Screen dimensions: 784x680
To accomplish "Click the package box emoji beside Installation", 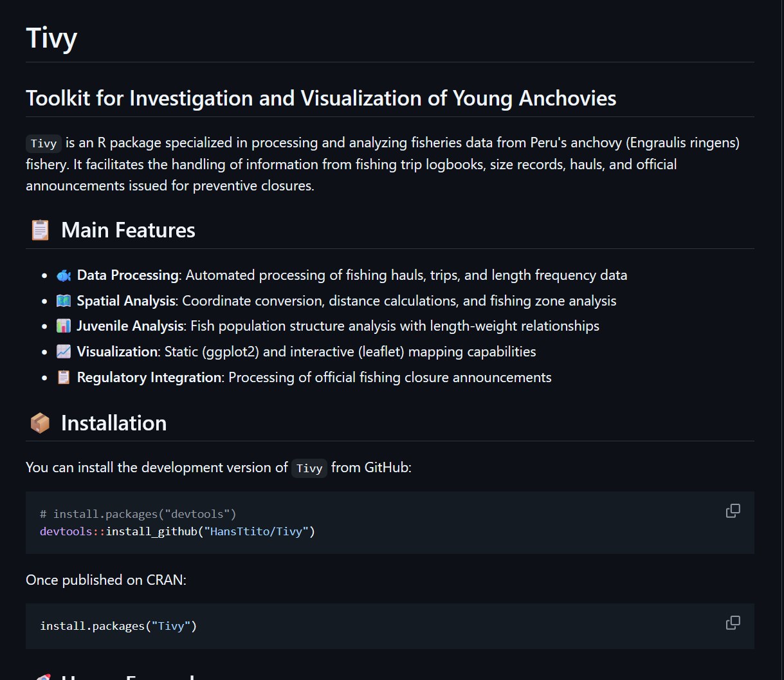I will click(40, 423).
